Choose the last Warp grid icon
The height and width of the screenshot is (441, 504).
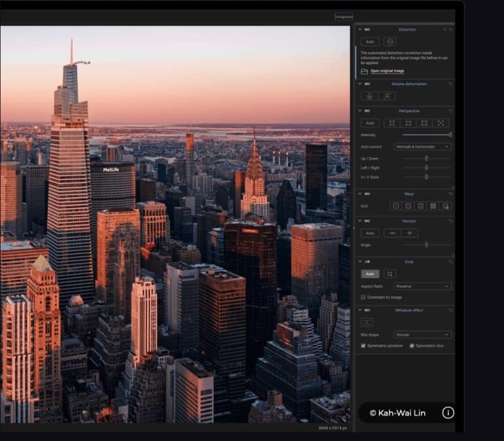(446, 205)
